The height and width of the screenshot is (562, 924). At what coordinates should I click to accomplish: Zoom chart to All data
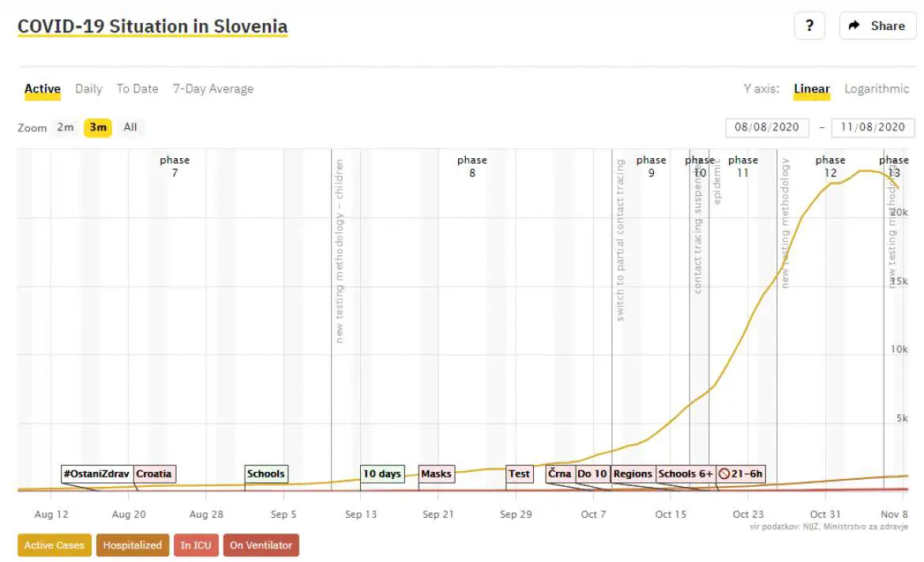coord(130,127)
